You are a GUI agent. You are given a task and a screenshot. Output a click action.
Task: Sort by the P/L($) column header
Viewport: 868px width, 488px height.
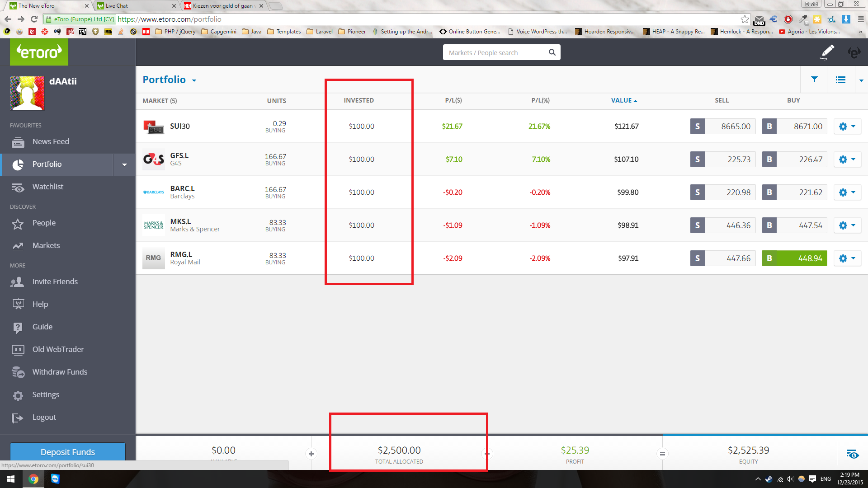point(453,100)
